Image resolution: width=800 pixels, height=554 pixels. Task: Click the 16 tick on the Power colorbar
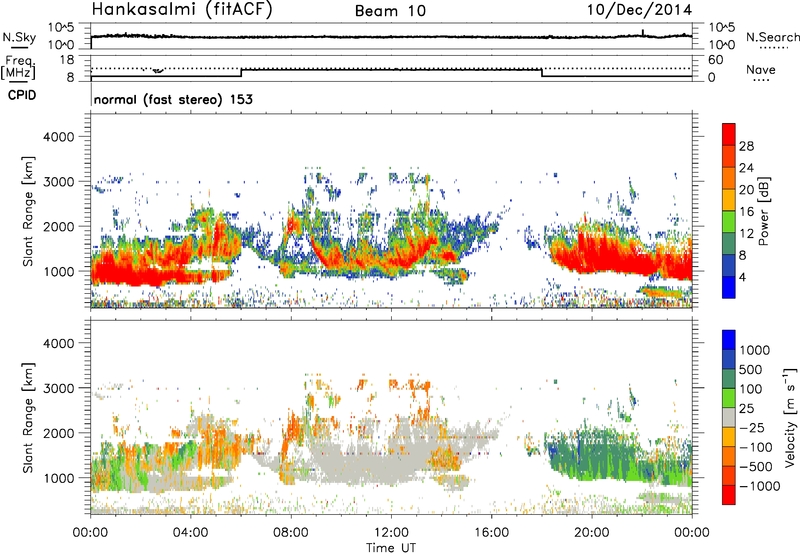coord(746,212)
